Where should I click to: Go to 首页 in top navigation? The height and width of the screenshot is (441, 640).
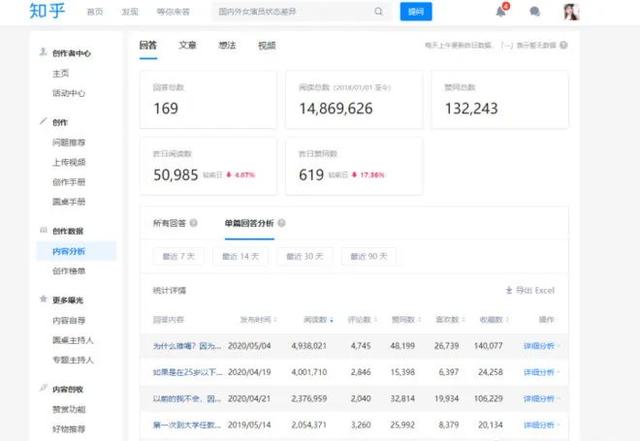(x=95, y=12)
